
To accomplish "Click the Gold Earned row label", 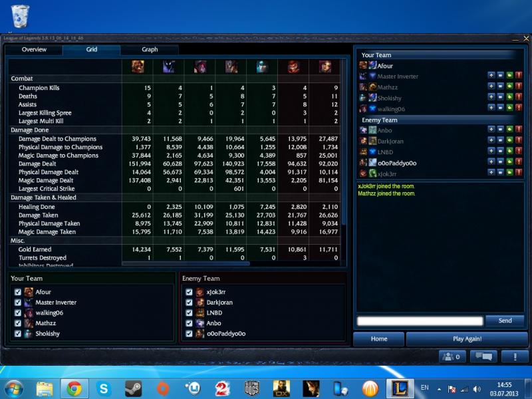I will click(35, 249).
